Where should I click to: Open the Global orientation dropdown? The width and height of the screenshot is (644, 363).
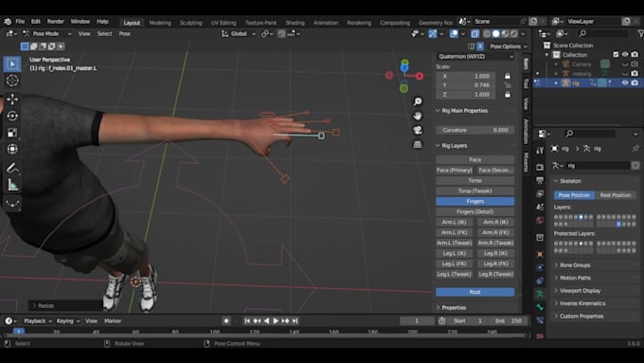[x=239, y=34]
